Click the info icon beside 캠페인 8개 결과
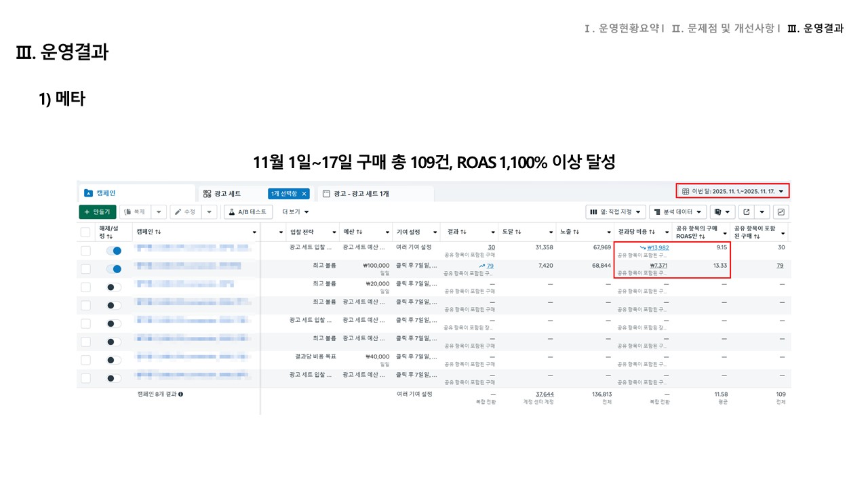Image resolution: width=868 pixels, height=488 pixels. point(180,394)
